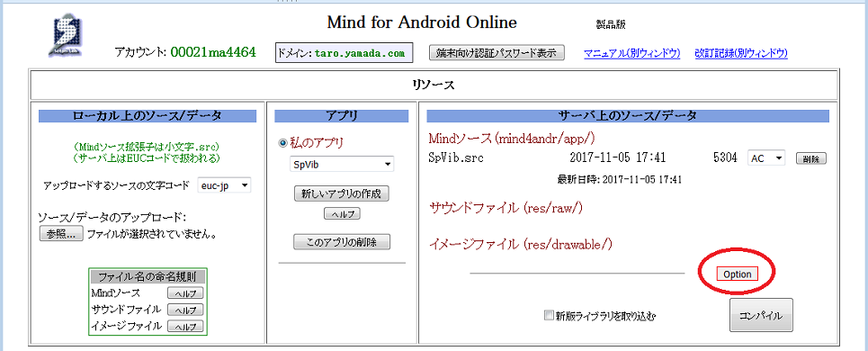Click the SpVib.src file name
Viewport: 868px width, 351px height.
(456, 157)
